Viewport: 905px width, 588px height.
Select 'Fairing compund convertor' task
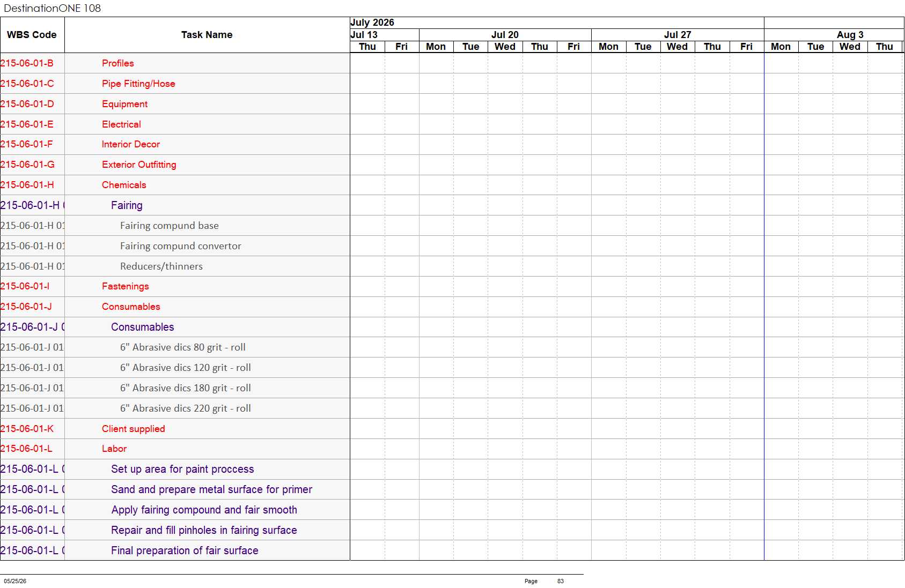tap(181, 246)
